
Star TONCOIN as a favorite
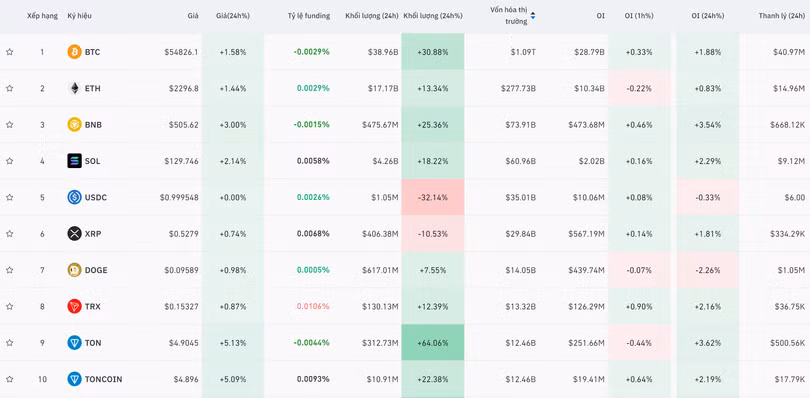point(9,379)
